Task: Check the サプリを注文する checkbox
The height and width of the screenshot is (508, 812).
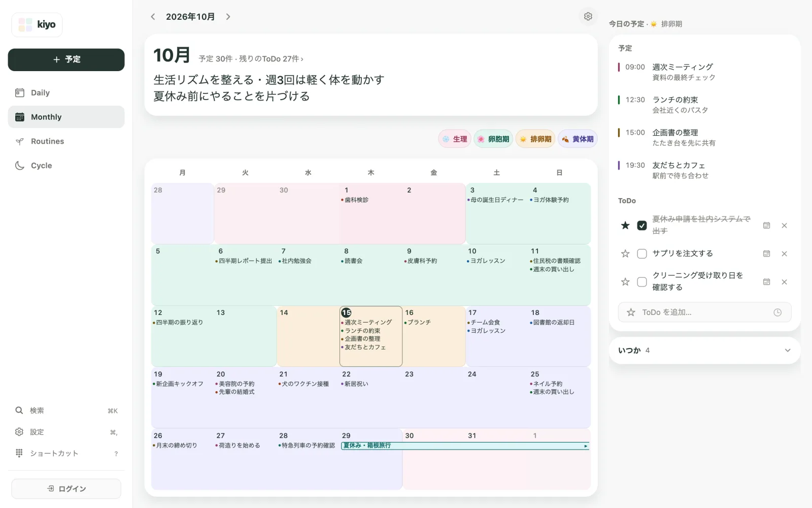Action: click(x=642, y=253)
